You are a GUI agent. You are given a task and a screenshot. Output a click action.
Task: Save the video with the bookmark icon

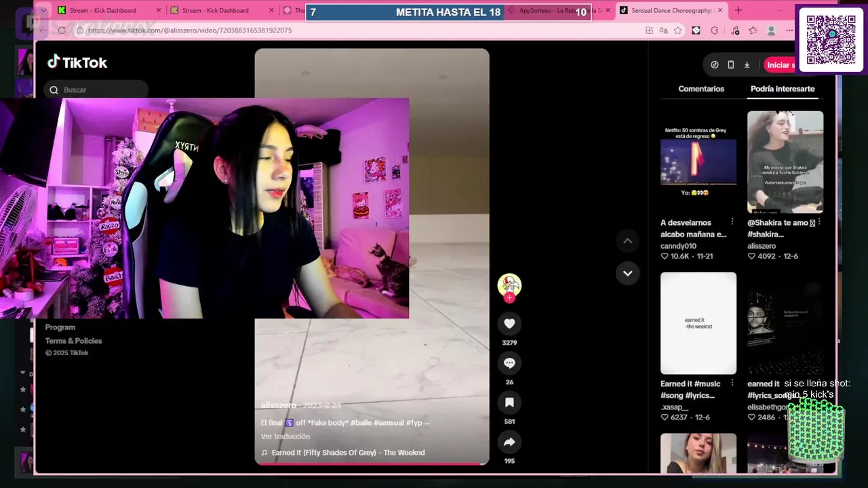coord(509,403)
